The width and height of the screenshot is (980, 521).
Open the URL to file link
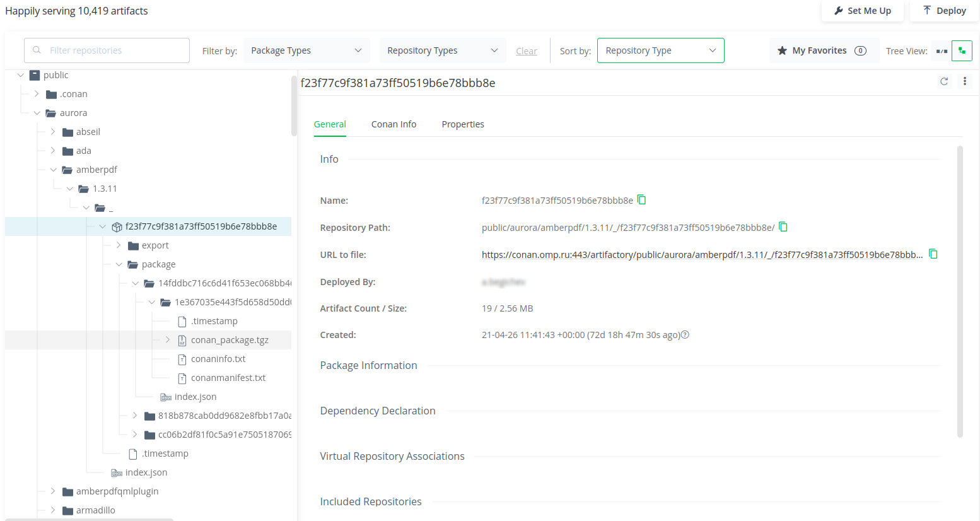pos(703,255)
